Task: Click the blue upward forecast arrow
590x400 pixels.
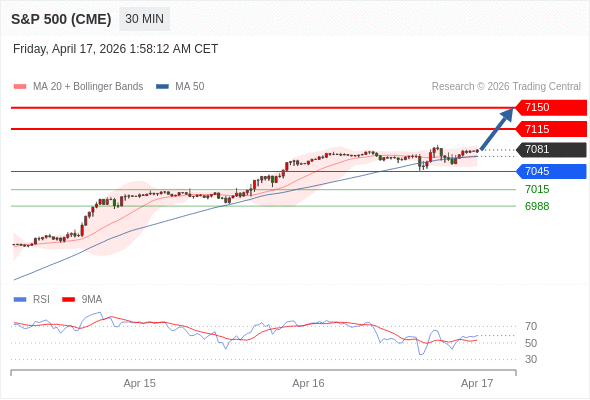Action: [x=497, y=129]
